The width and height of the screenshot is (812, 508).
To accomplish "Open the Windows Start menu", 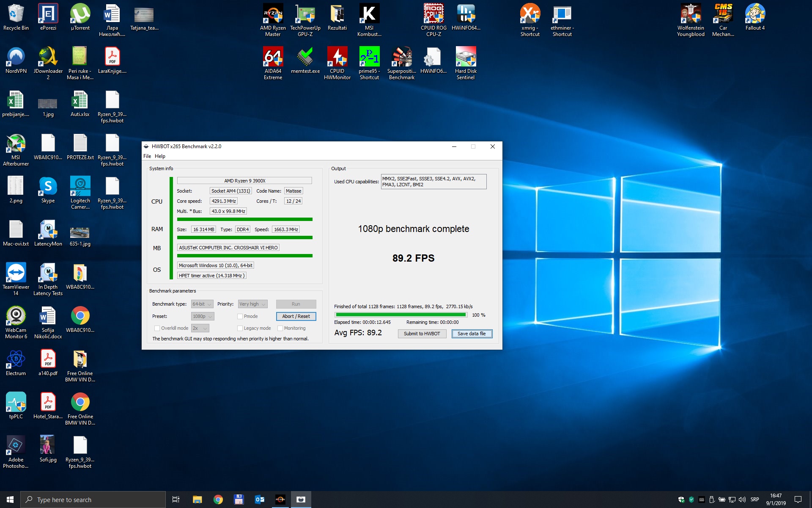I will tap(10, 500).
